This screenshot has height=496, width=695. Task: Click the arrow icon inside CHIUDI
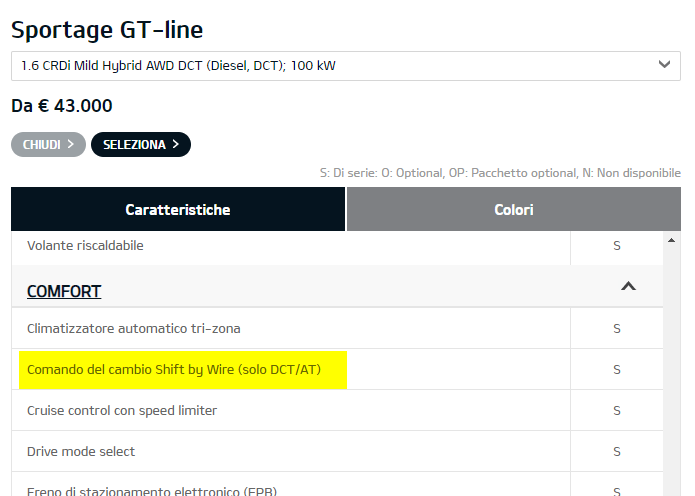click(70, 144)
